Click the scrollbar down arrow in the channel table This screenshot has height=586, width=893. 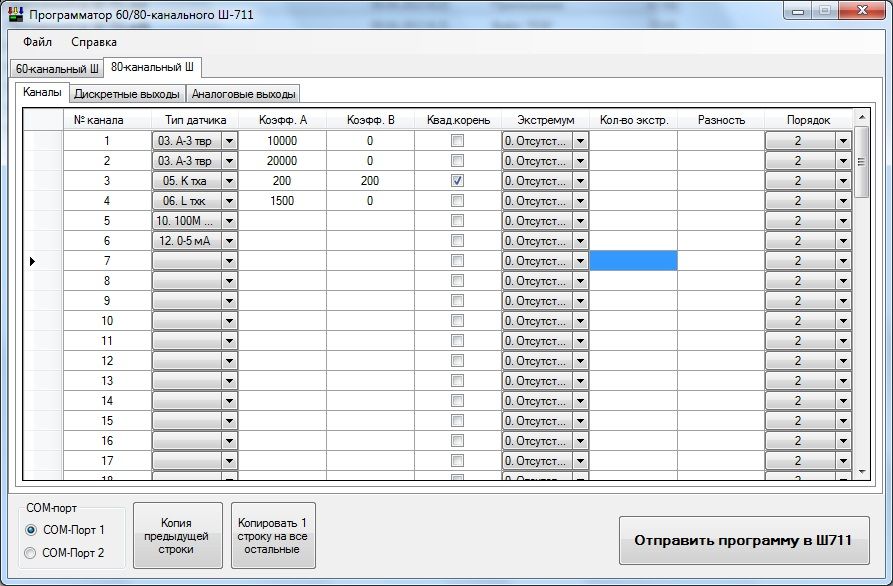pos(861,471)
